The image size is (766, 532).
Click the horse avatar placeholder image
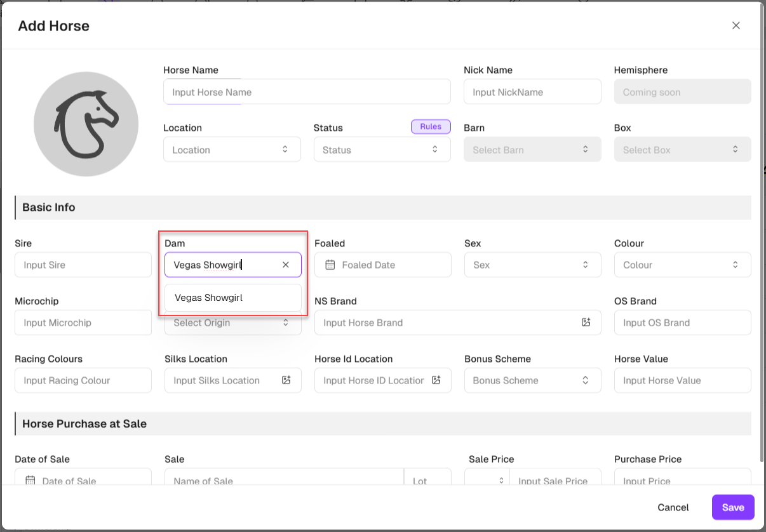(x=86, y=124)
